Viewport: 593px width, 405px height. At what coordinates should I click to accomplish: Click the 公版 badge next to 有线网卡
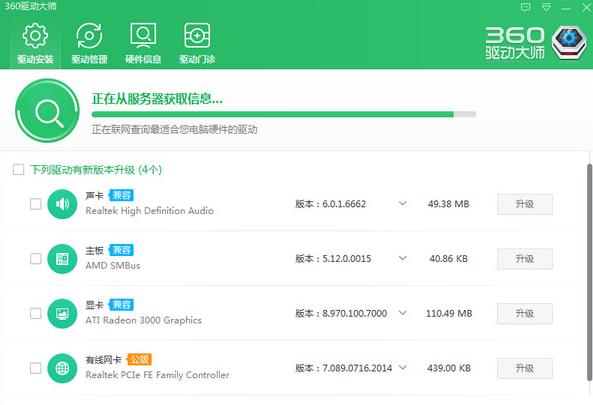(x=139, y=359)
